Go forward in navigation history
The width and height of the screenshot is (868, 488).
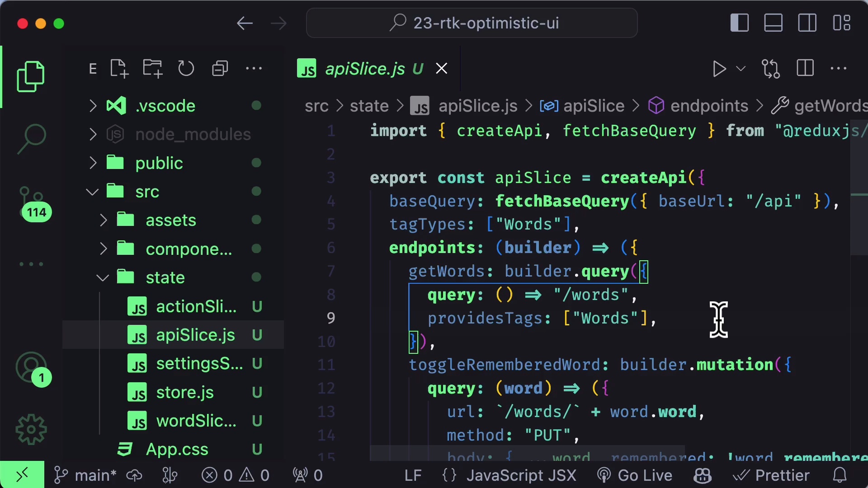pos(278,23)
